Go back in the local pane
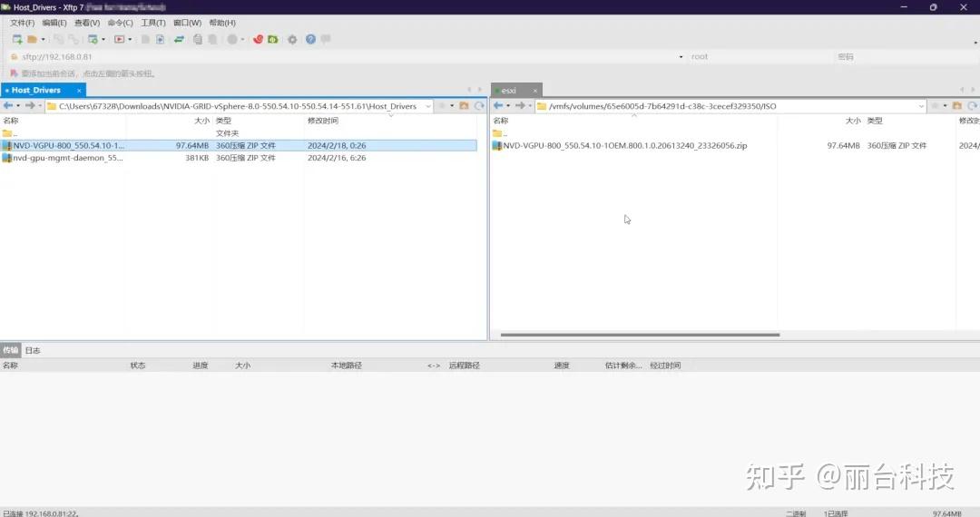 tap(8, 105)
